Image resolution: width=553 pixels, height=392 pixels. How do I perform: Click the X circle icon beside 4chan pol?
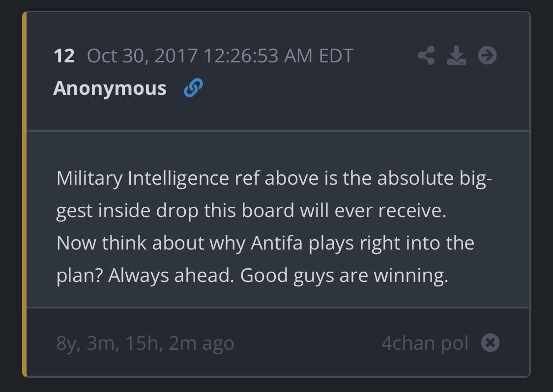[x=490, y=342]
